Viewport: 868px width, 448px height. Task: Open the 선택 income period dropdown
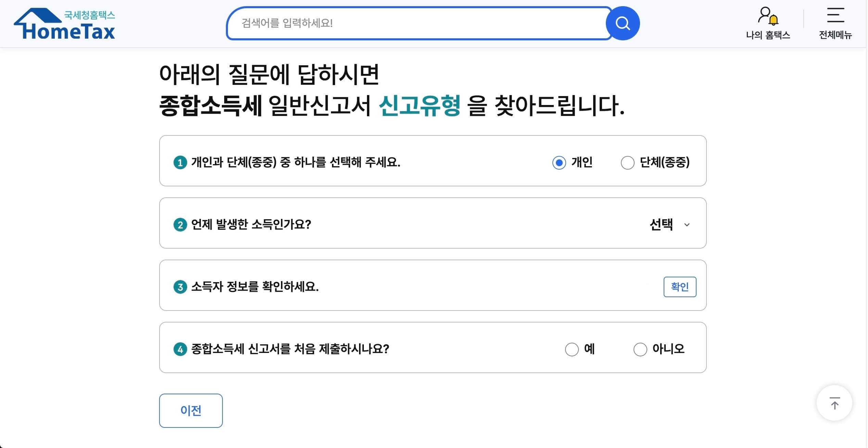(x=661, y=225)
